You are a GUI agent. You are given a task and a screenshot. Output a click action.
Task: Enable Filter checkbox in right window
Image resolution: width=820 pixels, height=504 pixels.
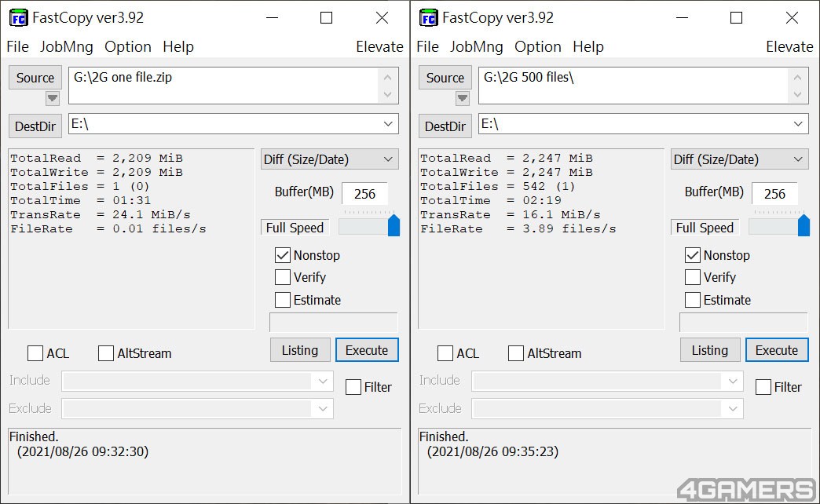coord(763,387)
